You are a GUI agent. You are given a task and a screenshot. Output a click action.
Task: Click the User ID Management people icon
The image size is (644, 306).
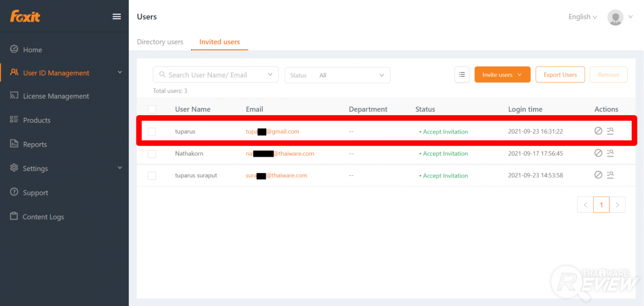tap(14, 72)
